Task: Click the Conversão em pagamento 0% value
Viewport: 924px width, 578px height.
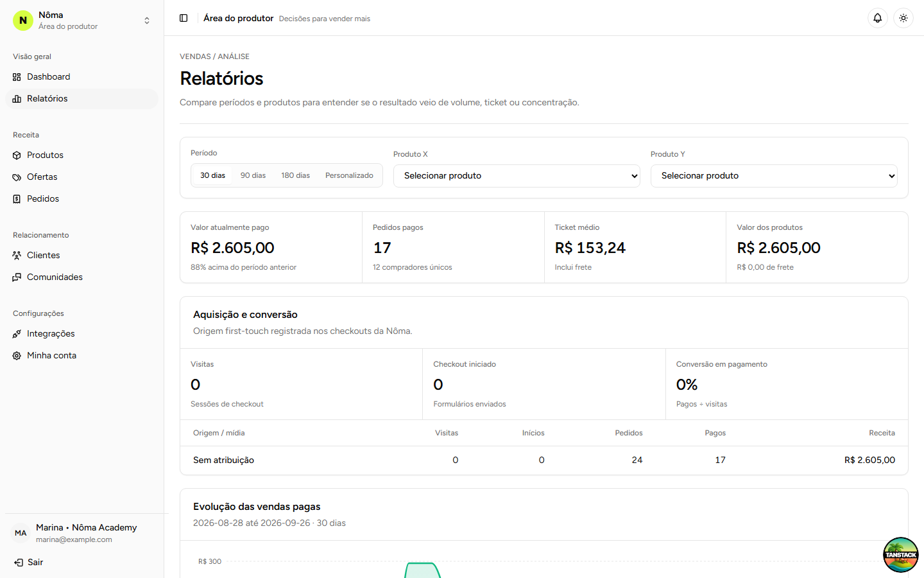Action: click(x=687, y=385)
